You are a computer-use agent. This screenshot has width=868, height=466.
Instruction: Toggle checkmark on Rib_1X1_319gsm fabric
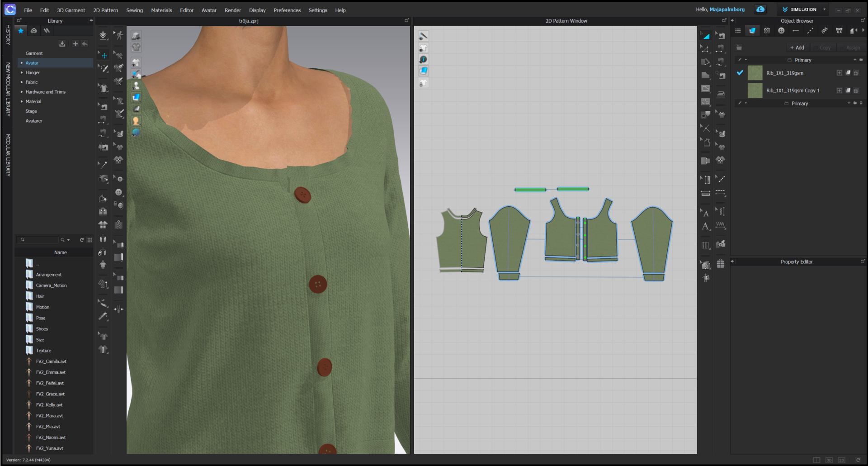coord(740,73)
